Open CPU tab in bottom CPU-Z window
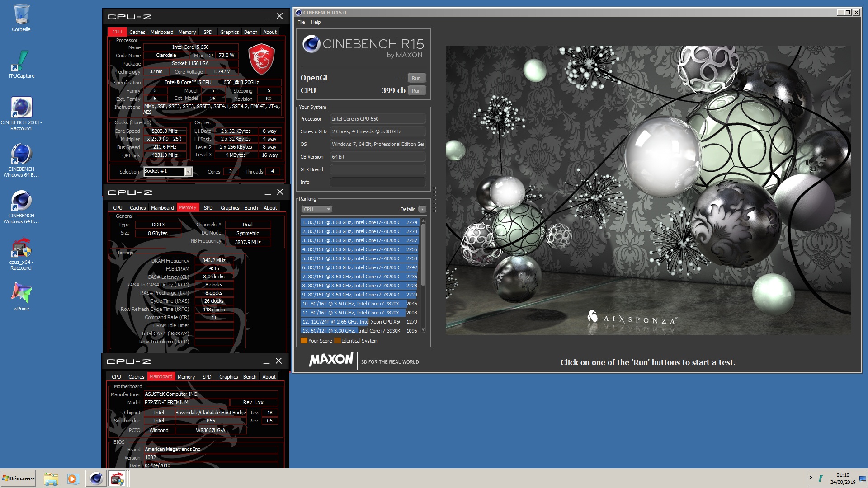 116,377
